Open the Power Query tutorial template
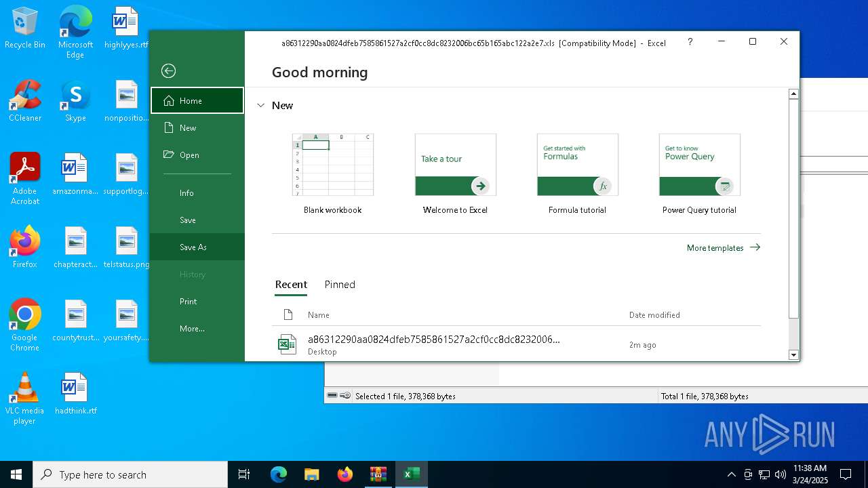868x488 pixels. point(699,174)
